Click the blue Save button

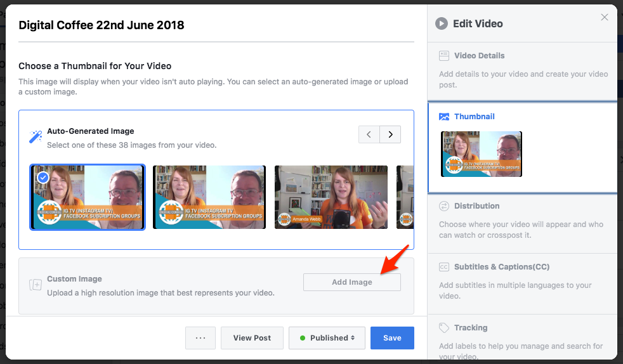(392, 338)
